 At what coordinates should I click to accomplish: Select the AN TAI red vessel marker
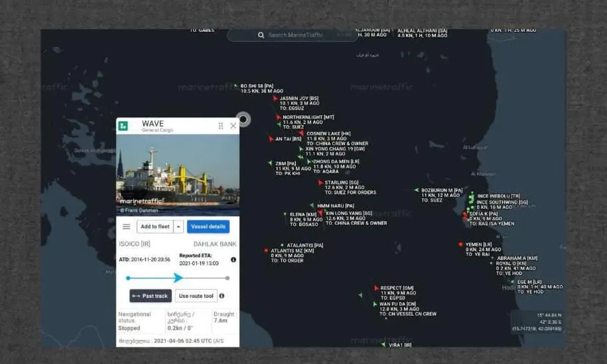pyautogui.click(x=271, y=139)
